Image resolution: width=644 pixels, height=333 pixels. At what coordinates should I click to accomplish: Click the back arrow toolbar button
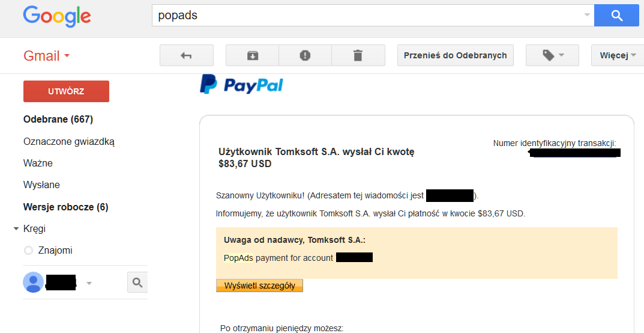[x=186, y=55]
